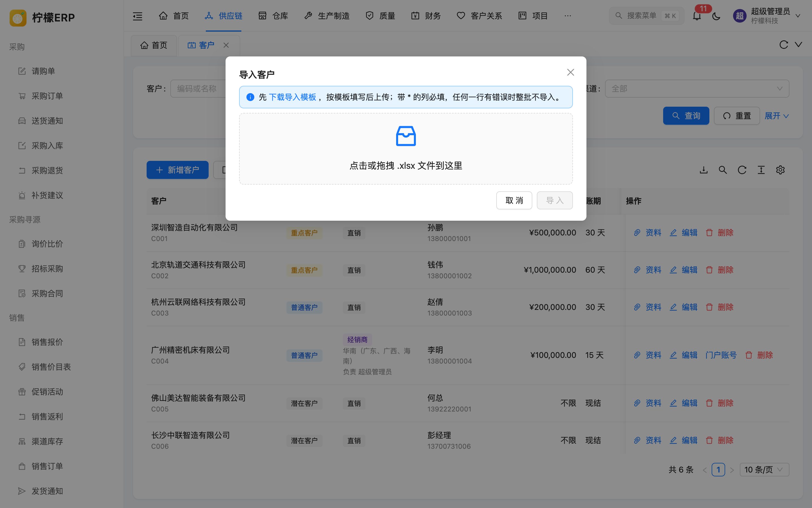Click the 柠檬ERP logo
This screenshot has width=812, height=508.
(x=42, y=17)
